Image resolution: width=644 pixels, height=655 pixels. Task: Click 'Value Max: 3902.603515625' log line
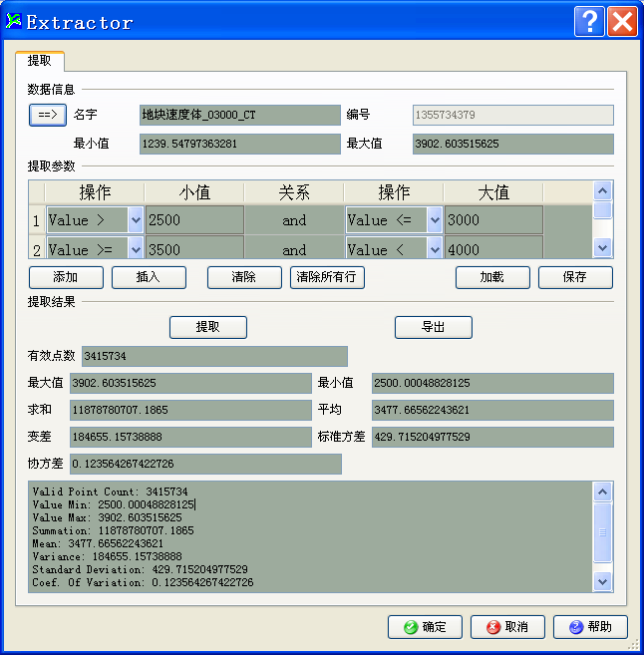click(107, 517)
